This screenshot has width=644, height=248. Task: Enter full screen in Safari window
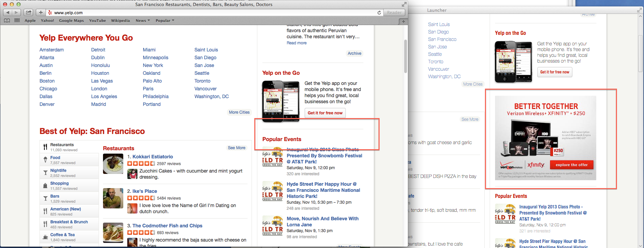tap(404, 4)
